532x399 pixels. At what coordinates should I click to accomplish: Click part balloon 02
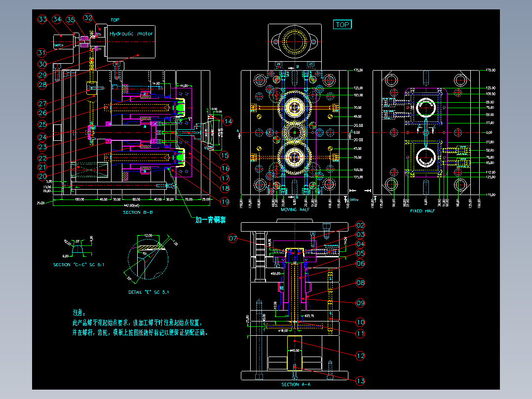(360, 226)
